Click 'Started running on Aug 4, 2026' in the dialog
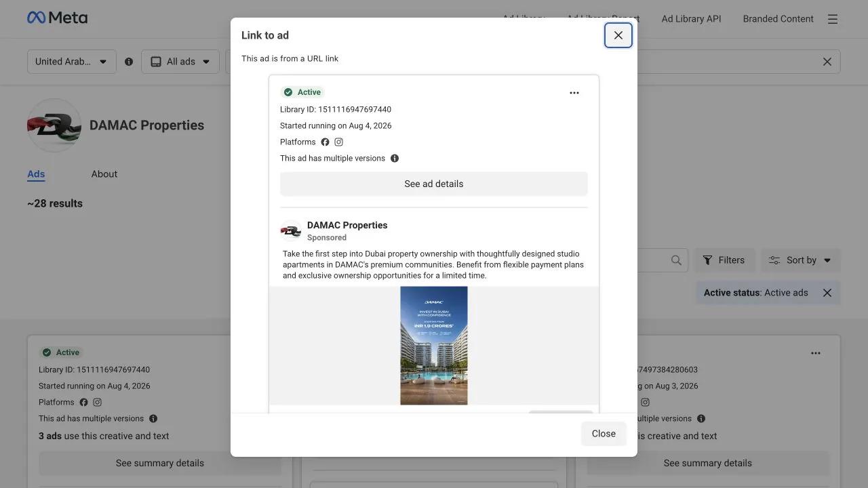868x488 pixels. pos(336,126)
